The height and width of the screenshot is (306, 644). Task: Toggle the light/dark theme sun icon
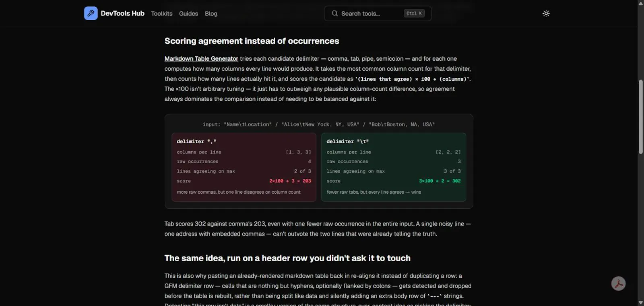tap(546, 13)
